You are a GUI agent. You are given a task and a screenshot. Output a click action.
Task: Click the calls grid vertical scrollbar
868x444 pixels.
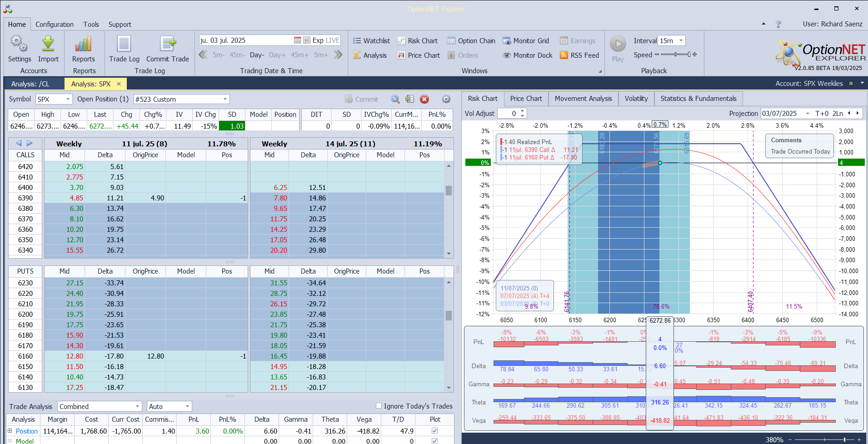[x=449, y=210]
